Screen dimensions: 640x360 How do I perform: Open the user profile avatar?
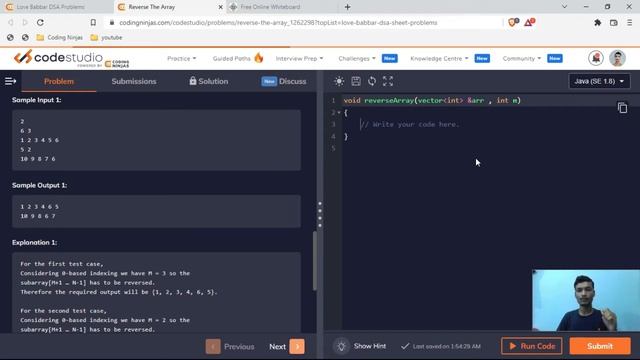click(x=618, y=58)
